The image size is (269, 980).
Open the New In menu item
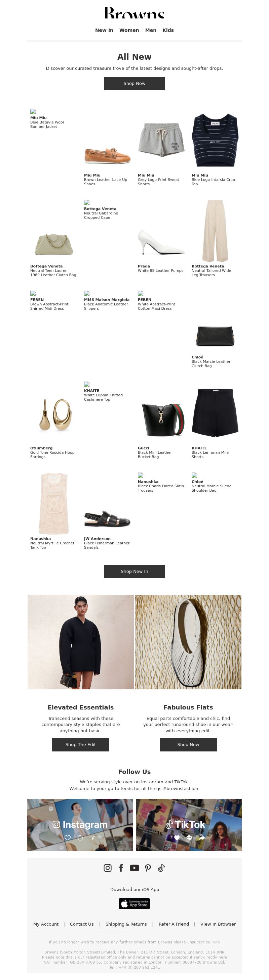(104, 30)
